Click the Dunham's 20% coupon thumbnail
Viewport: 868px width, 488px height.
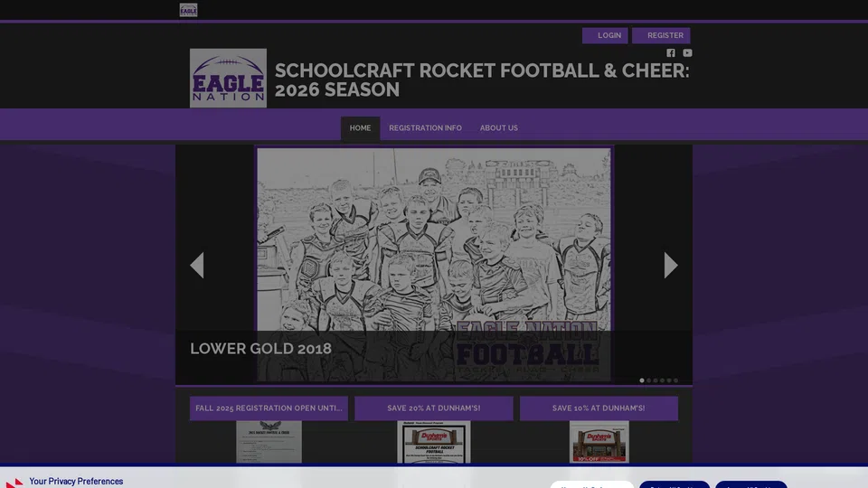click(x=433, y=442)
